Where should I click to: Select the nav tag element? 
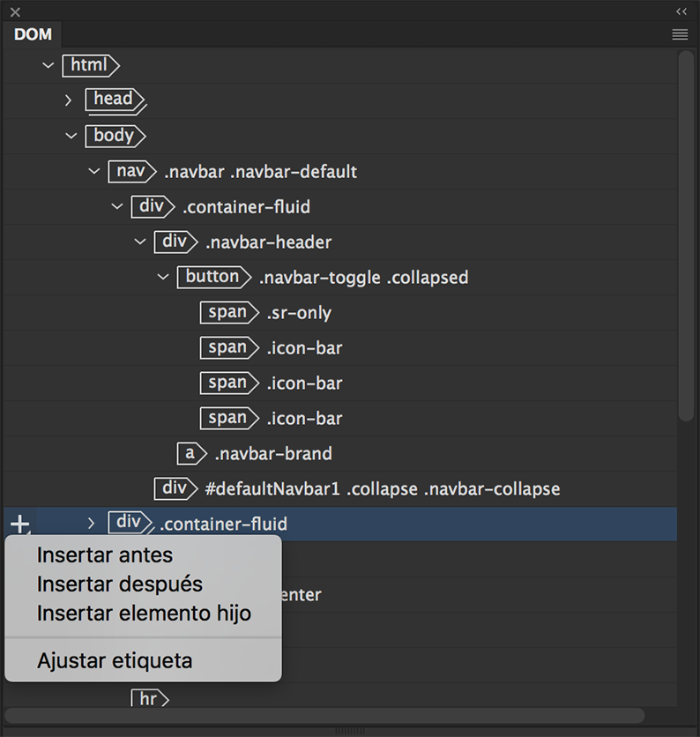click(130, 171)
